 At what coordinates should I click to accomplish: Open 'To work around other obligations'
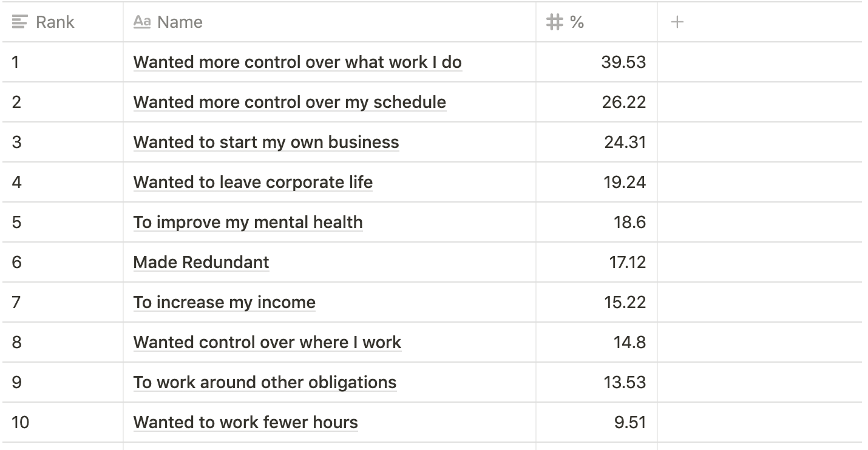pos(265,382)
